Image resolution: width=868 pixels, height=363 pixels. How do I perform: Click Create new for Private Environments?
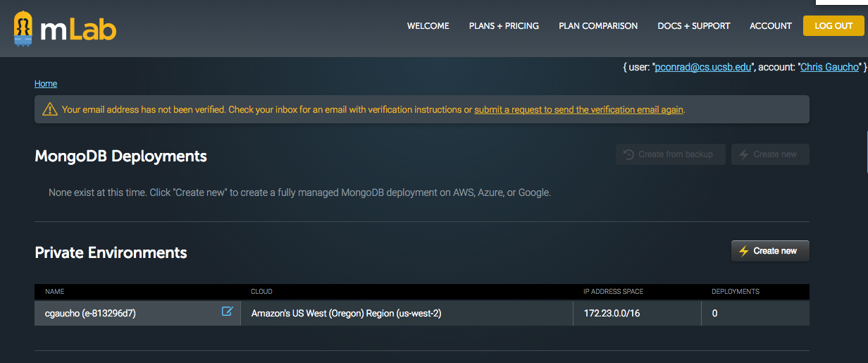click(x=770, y=251)
